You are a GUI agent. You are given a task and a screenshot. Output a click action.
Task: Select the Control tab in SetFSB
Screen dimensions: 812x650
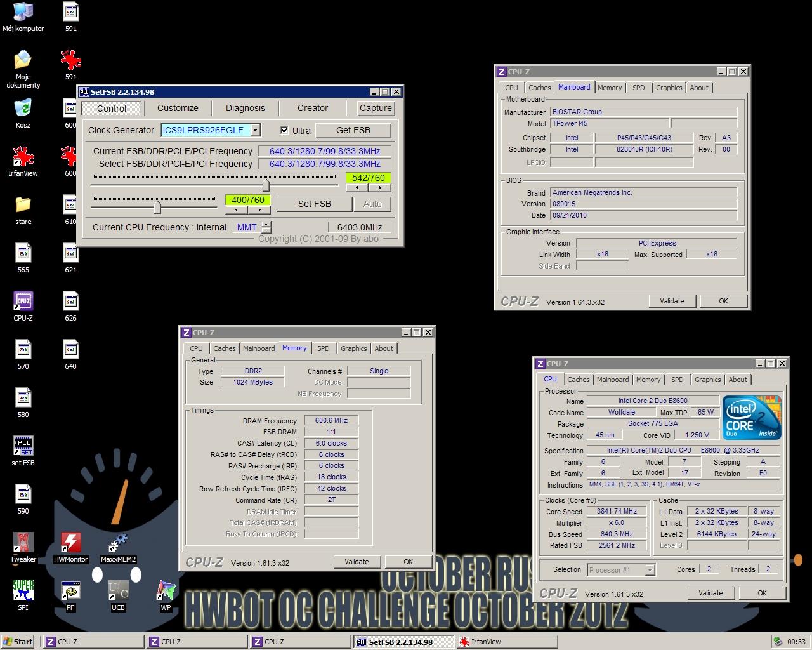112,109
